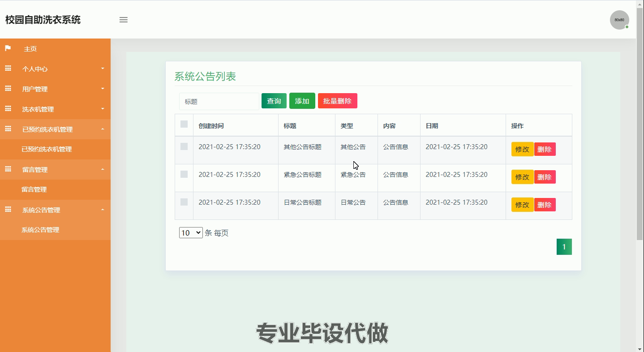Open the 个人中心 menu item

pos(55,69)
